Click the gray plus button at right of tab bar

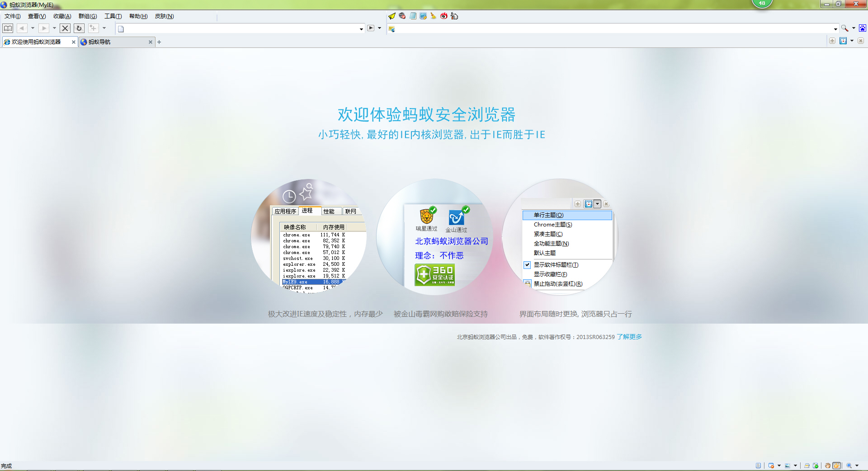click(x=832, y=41)
